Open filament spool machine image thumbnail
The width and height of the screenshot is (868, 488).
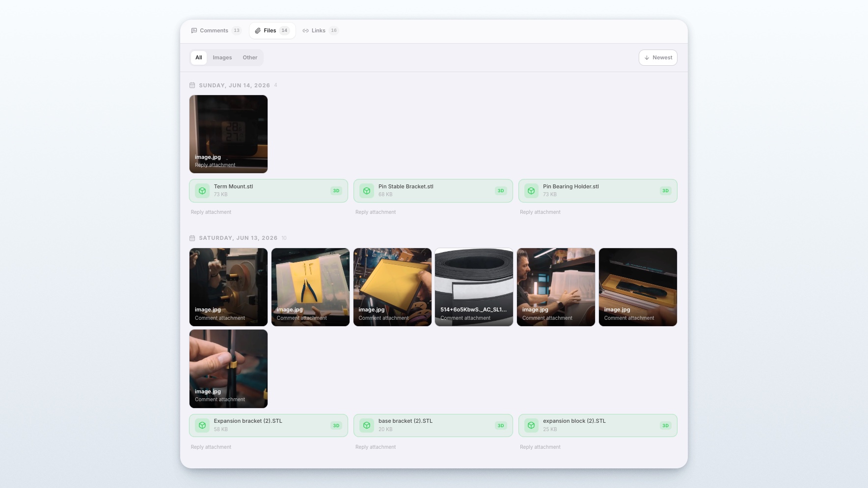coord(228,287)
